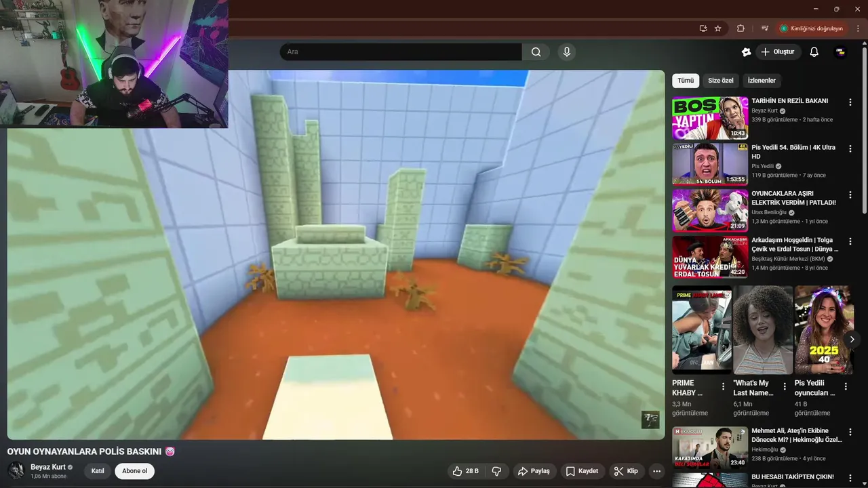Open the video's more actions ellipsis
868x488 pixels.
(x=656, y=471)
